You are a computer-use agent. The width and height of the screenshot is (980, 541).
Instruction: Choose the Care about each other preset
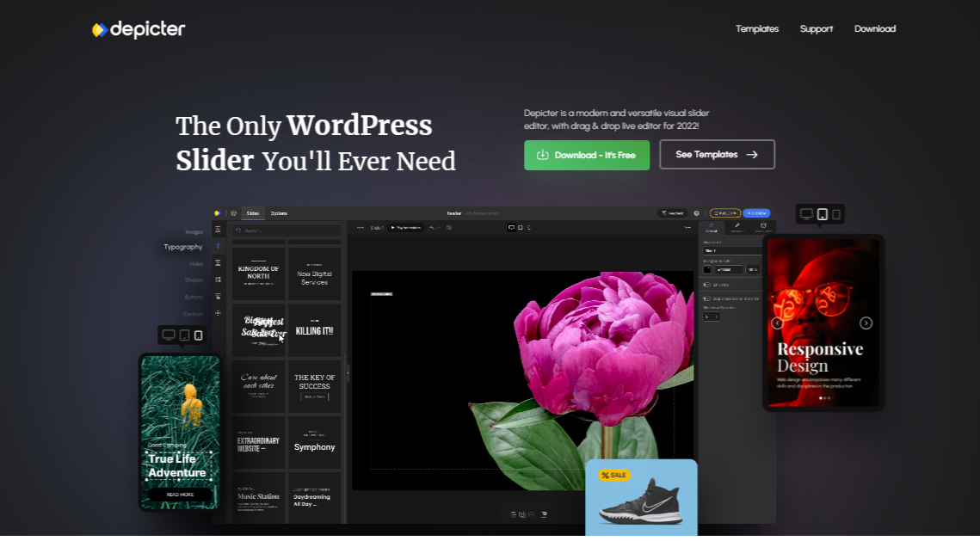click(x=259, y=386)
